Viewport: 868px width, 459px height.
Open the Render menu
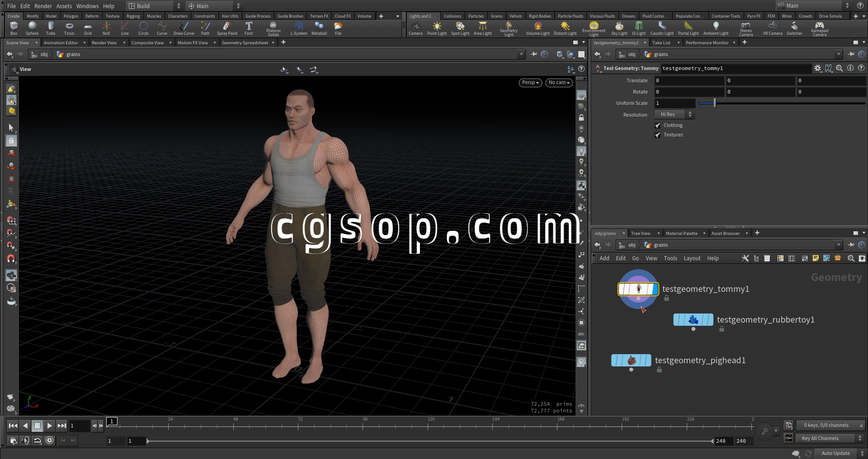43,6
